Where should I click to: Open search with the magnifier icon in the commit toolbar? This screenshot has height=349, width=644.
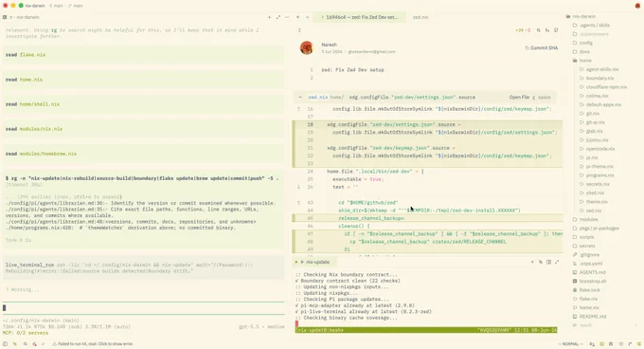(x=539, y=30)
